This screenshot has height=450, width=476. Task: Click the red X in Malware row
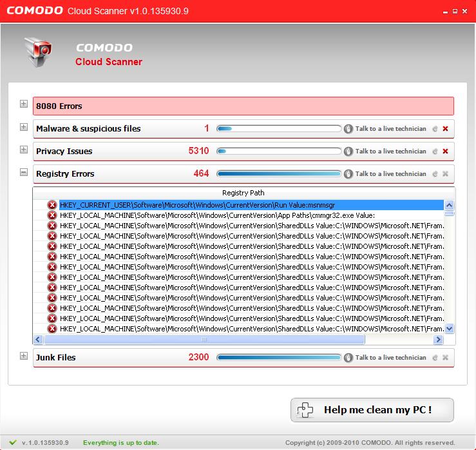point(445,129)
